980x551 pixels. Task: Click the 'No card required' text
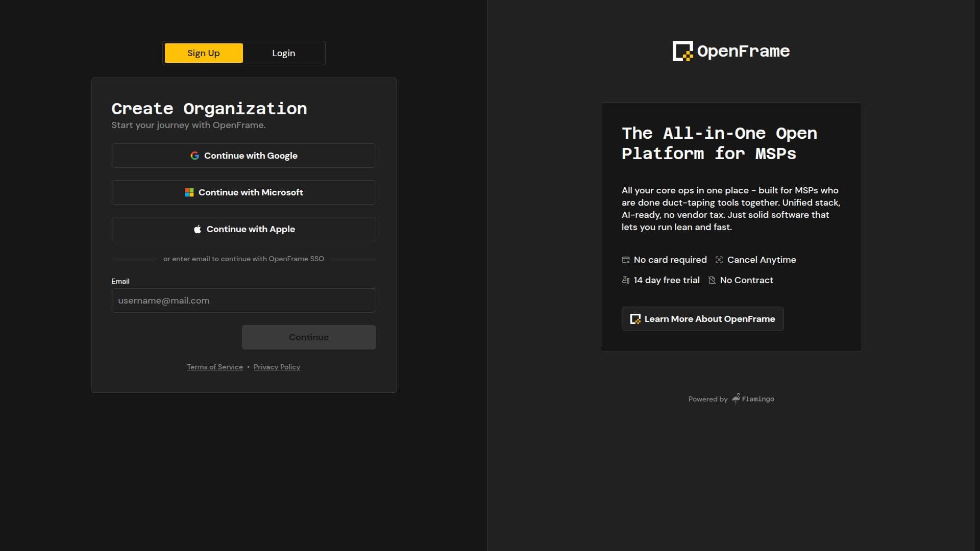click(670, 260)
